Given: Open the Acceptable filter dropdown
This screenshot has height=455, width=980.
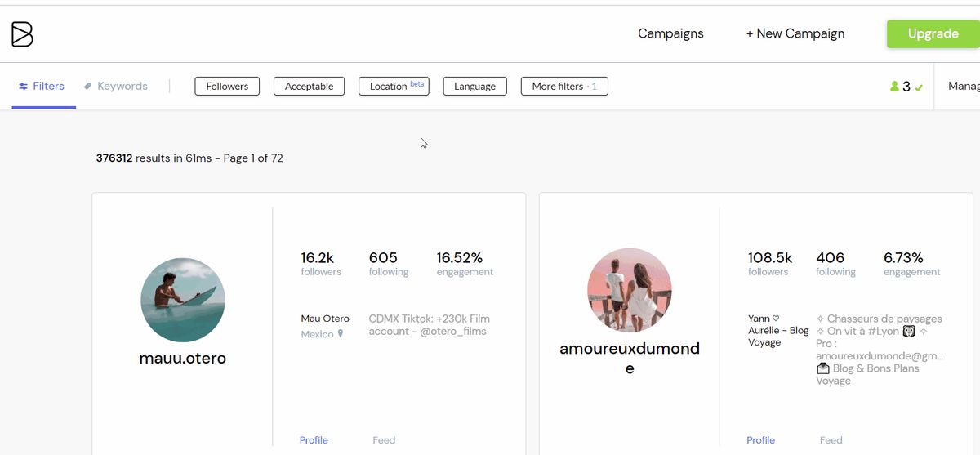Looking at the screenshot, I should click(x=309, y=87).
